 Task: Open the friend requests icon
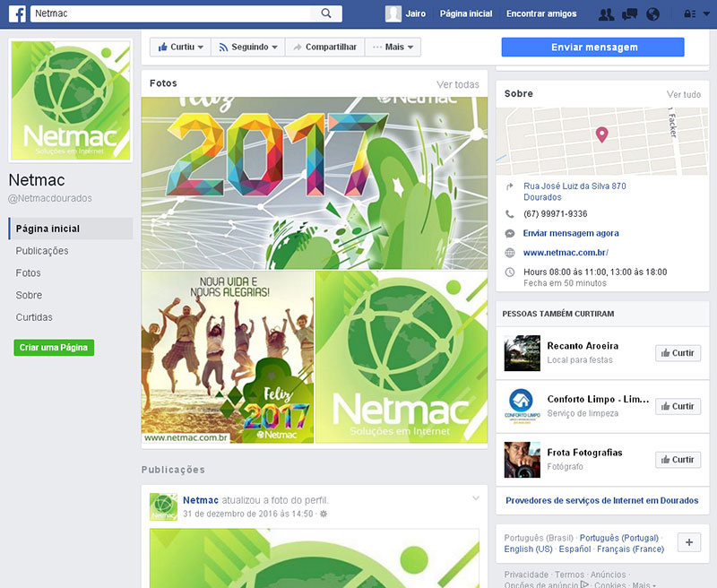pos(607,14)
